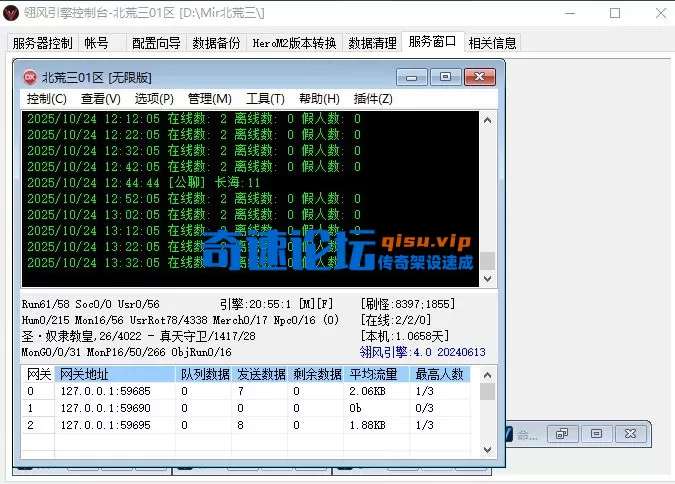Screen dimensions: 675x484
Task: Open the 服务器控制 tab
Action: [x=42, y=43]
